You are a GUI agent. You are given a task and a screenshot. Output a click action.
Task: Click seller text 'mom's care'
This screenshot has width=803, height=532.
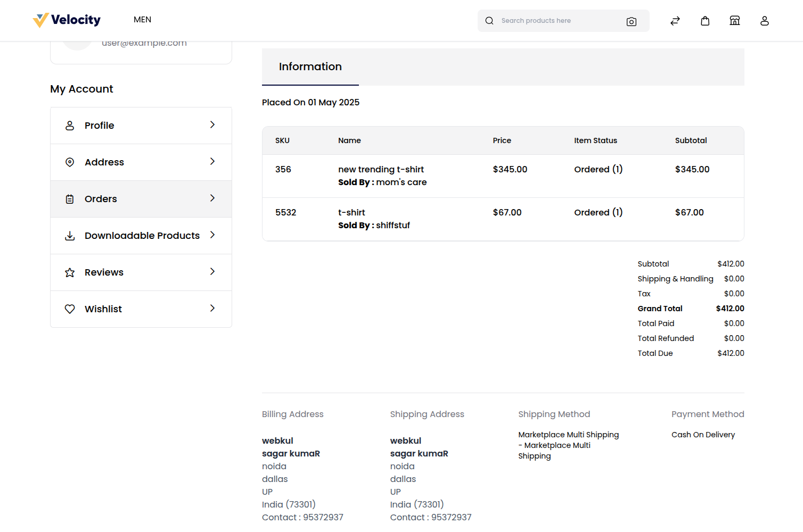(x=401, y=182)
